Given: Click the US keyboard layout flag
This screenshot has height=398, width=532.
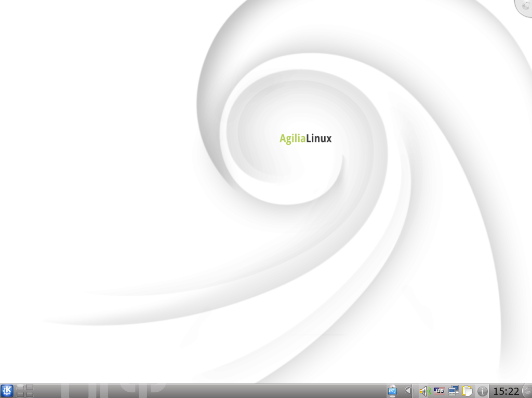Looking at the screenshot, I should (x=440, y=391).
